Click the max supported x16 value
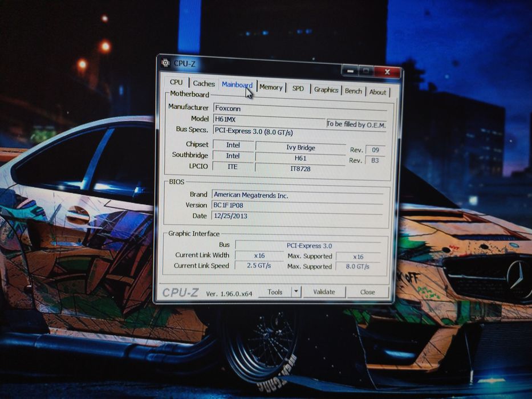Image resolution: width=532 pixels, height=399 pixels. 358,257
